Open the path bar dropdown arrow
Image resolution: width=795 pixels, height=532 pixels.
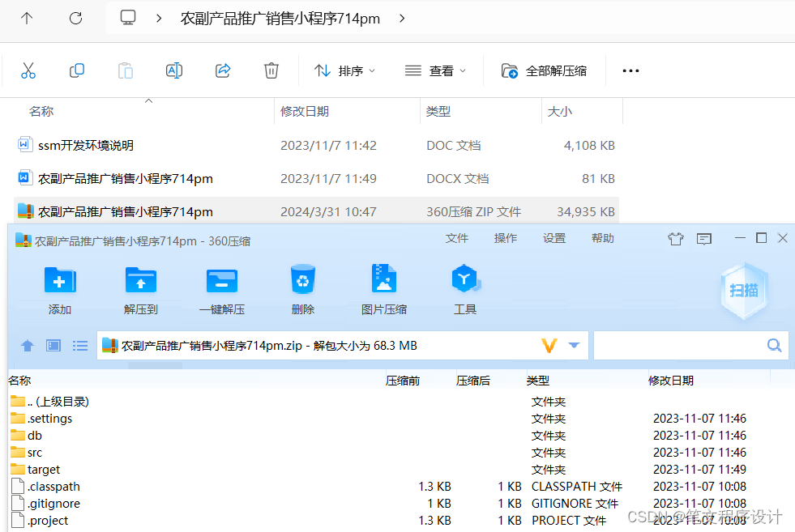[574, 346]
